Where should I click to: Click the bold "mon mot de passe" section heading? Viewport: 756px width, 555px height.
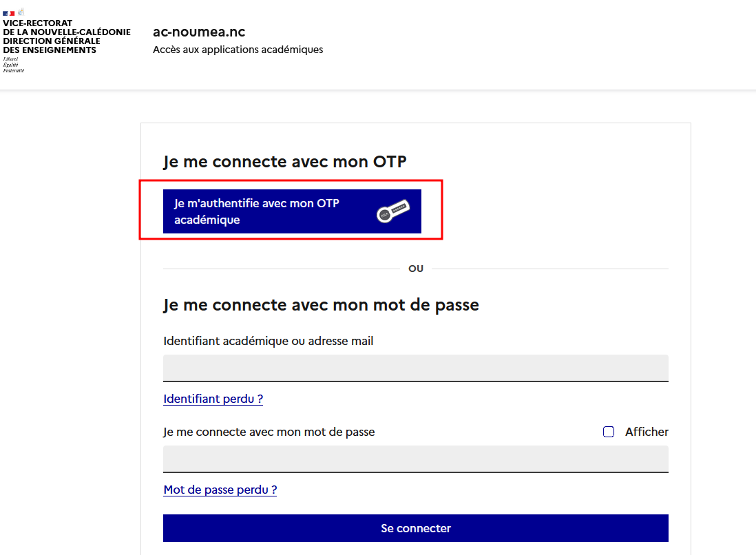pyautogui.click(x=321, y=304)
